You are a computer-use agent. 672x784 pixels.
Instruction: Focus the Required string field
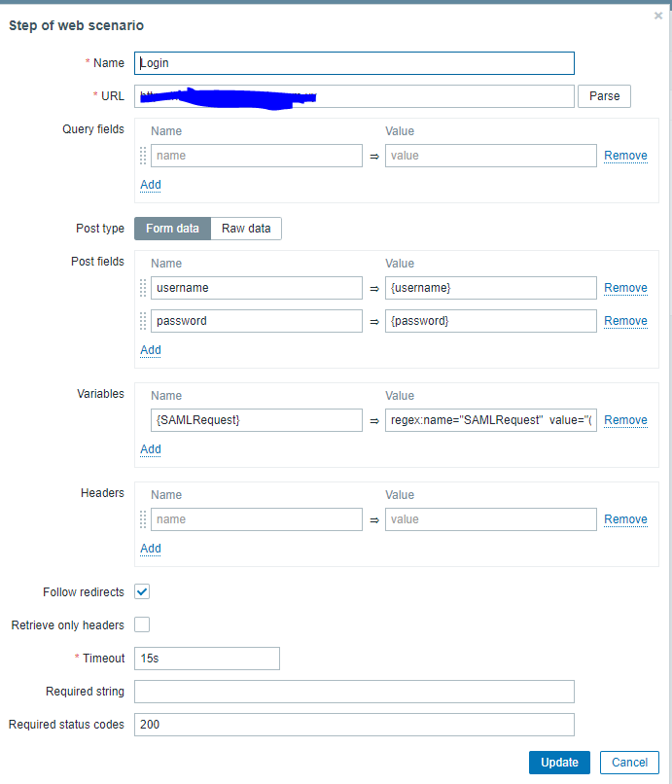(354, 692)
